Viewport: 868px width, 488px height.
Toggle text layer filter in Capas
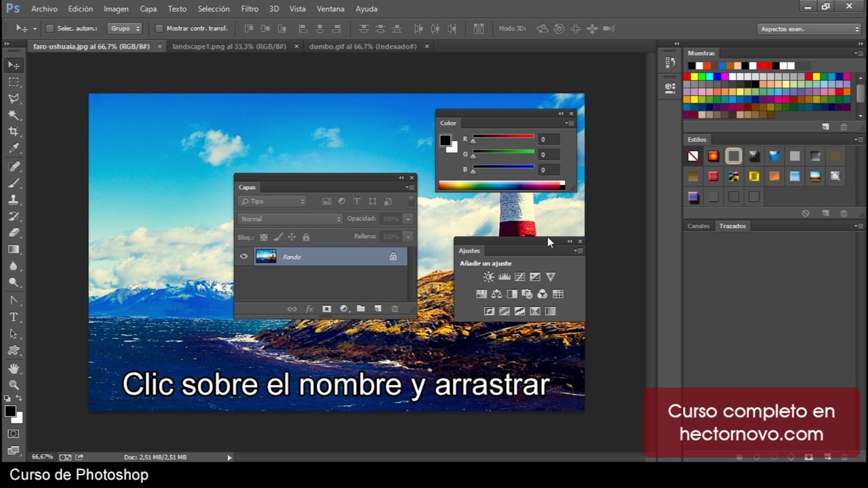point(357,201)
